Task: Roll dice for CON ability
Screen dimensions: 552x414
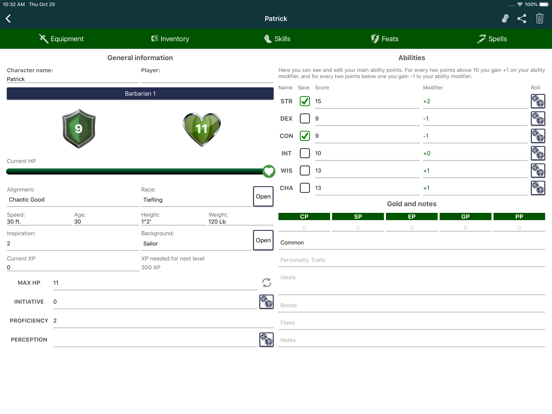Action: tap(538, 136)
